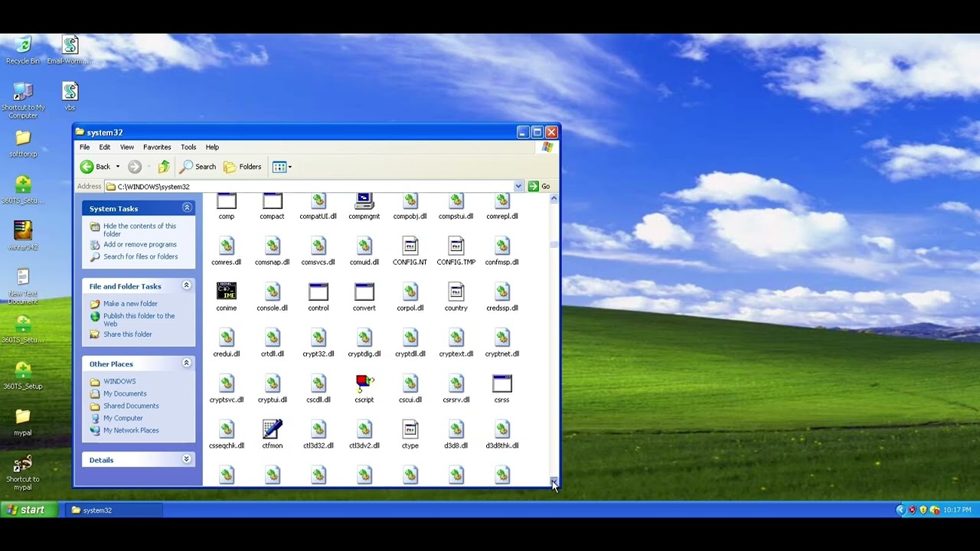980x551 pixels.
Task: Collapse the System Tasks panel
Action: click(186, 208)
